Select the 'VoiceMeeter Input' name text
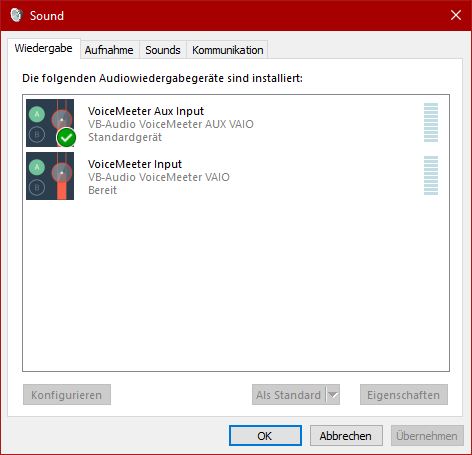Image resolution: width=472 pixels, height=455 pixels. pos(135,164)
